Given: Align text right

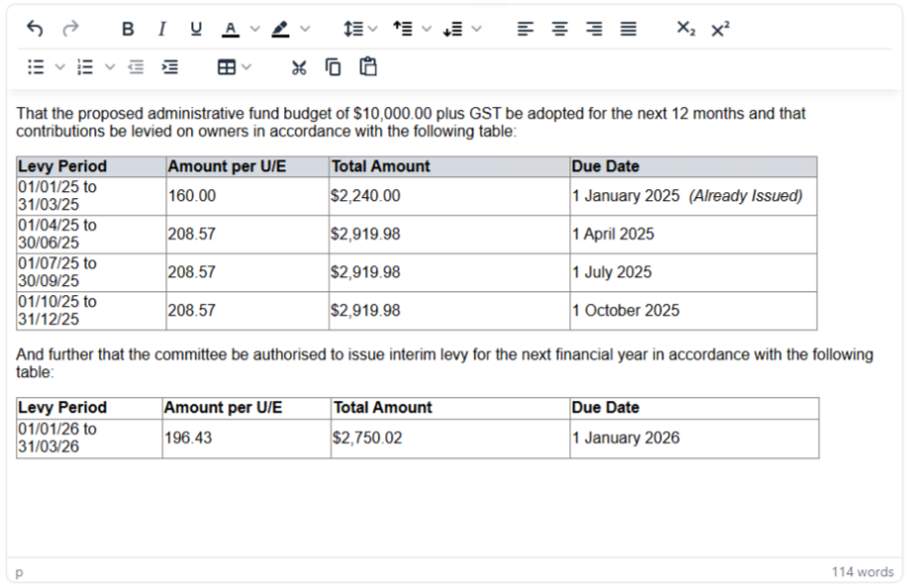Looking at the screenshot, I should (594, 29).
